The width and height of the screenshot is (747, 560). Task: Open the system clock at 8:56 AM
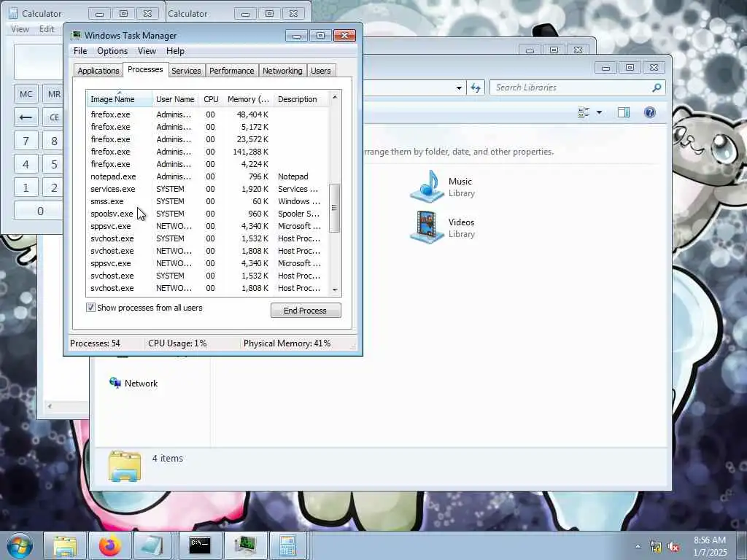coord(710,546)
